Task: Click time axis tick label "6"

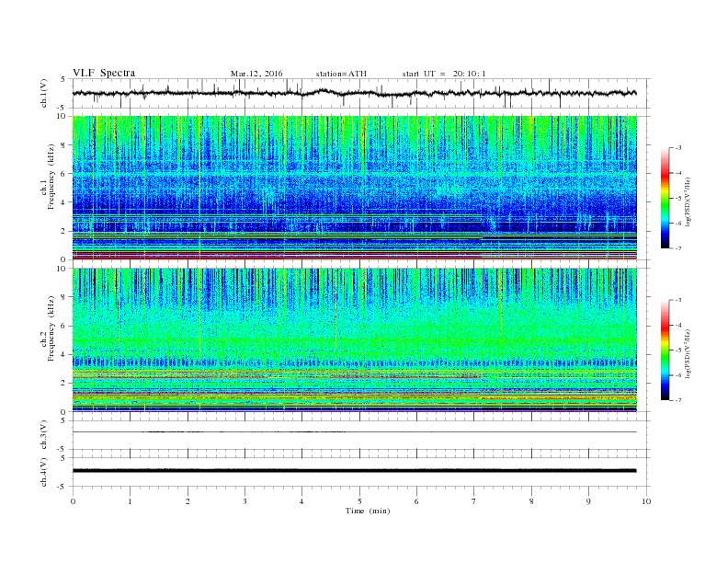Action: click(x=416, y=501)
